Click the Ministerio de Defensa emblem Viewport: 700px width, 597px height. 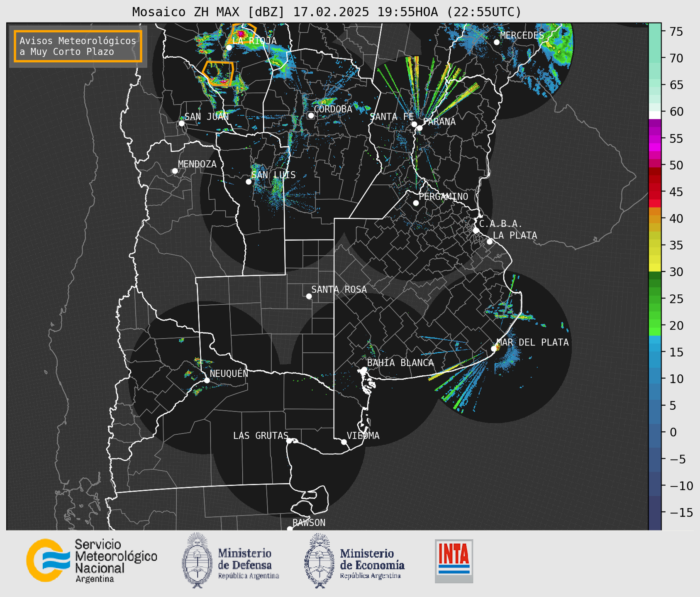pyautogui.click(x=198, y=560)
